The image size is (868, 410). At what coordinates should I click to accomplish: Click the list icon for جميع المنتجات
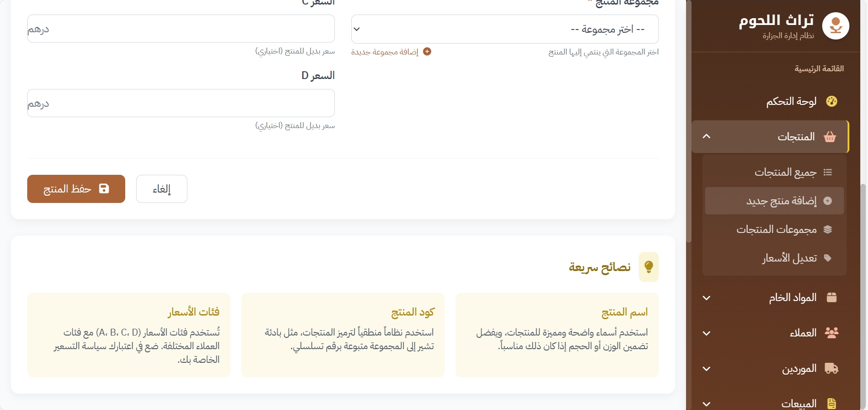[828, 173]
